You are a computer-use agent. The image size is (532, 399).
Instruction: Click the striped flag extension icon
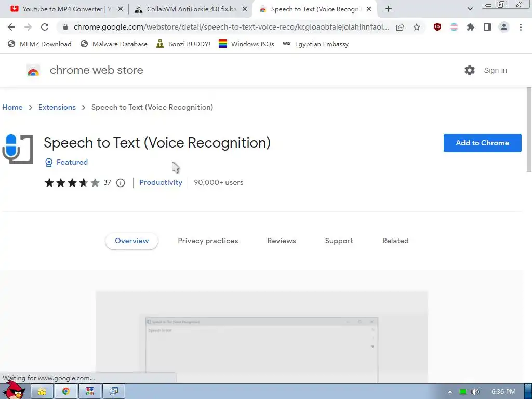pos(454,27)
